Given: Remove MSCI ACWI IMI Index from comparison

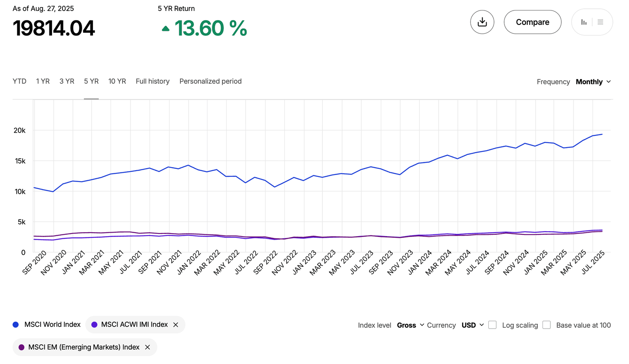Looking at the screenshot, I should coord(176,325).
